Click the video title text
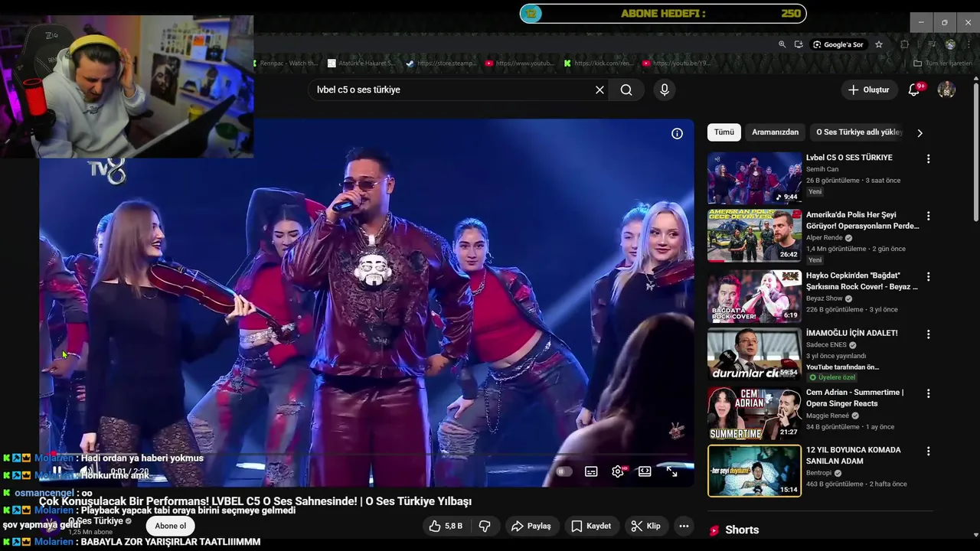The image size is (980, 551). (255, 501)
